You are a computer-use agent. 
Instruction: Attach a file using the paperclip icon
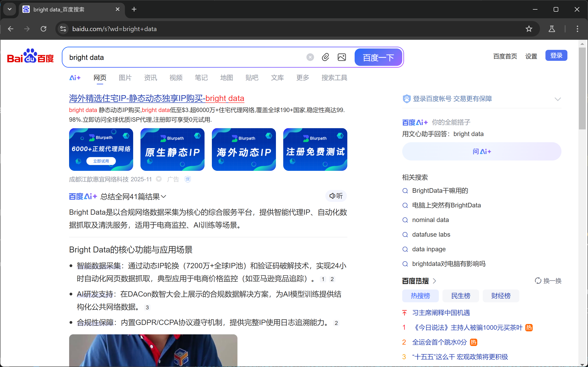325,57
